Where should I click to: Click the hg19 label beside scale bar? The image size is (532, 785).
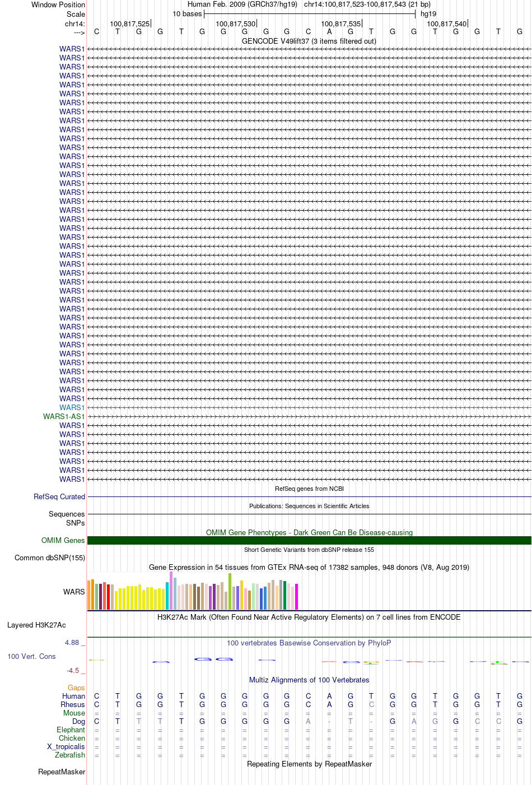coord(428,14)
